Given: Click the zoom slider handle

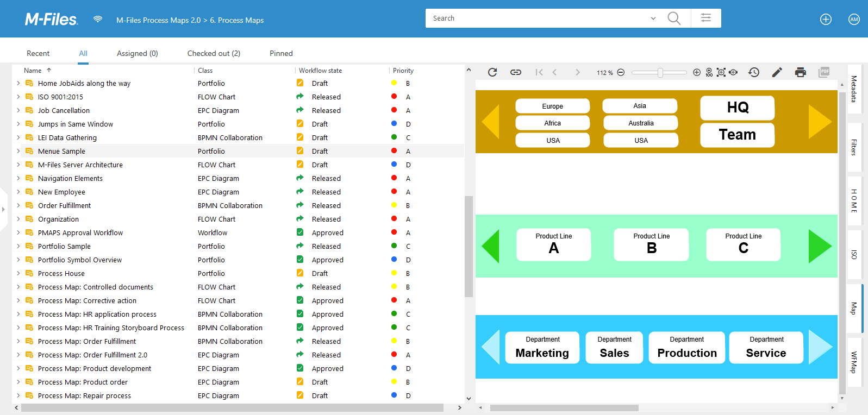Looking at the screenshot, I should point(660,72).
